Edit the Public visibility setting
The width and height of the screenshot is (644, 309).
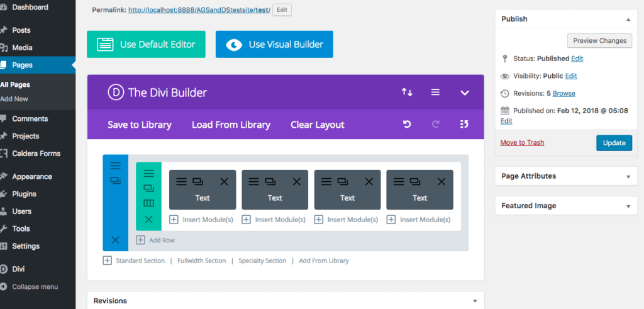(x=571, y=76)
